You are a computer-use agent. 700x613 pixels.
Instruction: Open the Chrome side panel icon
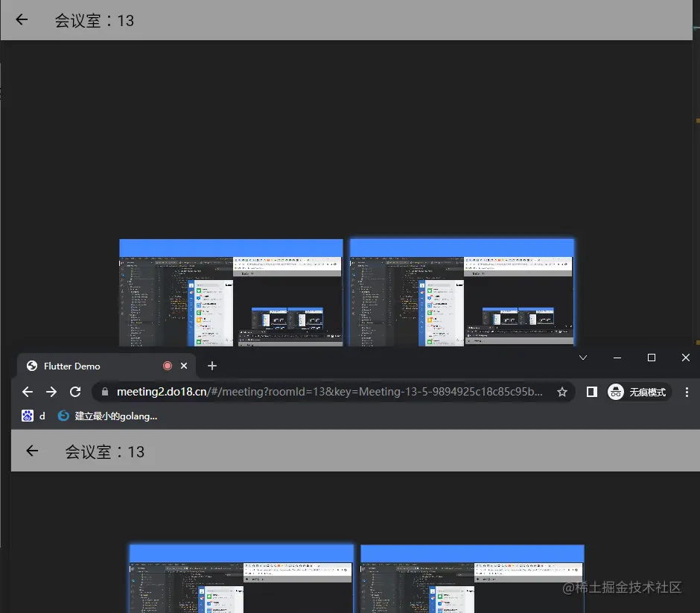click(591, 391)
